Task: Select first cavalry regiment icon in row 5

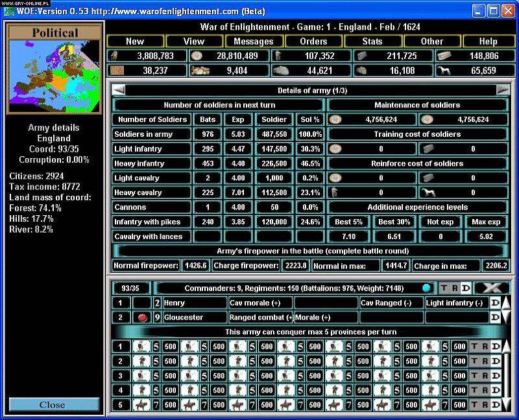Action: (141, 404)
